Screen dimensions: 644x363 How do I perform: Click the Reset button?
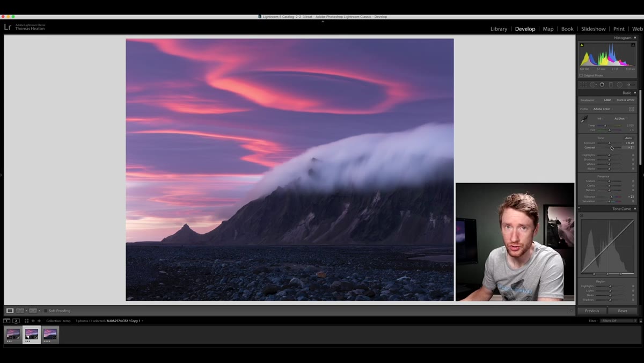click(623, 310)
